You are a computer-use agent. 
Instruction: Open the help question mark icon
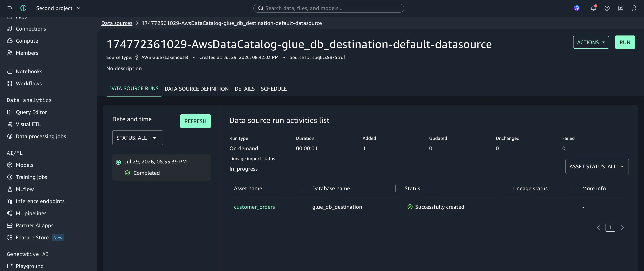tap(607, 8)
